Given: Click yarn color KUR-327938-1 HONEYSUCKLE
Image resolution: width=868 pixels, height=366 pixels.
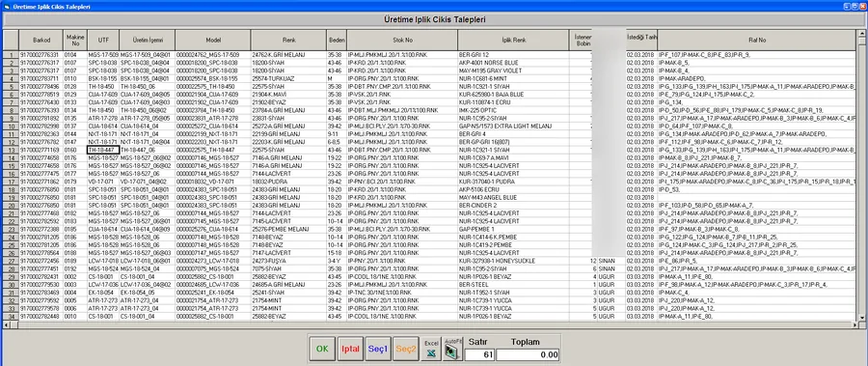Looking at the screenshot, I should point(513,261).
